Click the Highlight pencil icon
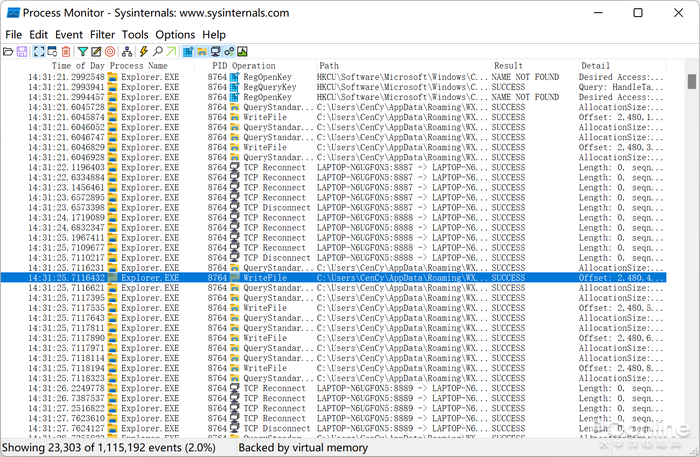Viewport: 700px width, 457px height. [96, 51]
